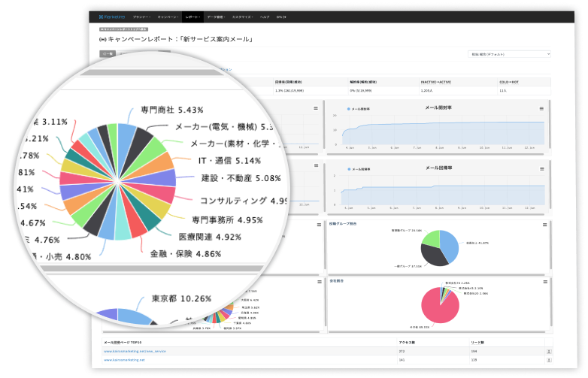The image size is (588, 378).
Task: Click the 金融・保険 4.86% pie label
Action: click(x=186, y=253)
